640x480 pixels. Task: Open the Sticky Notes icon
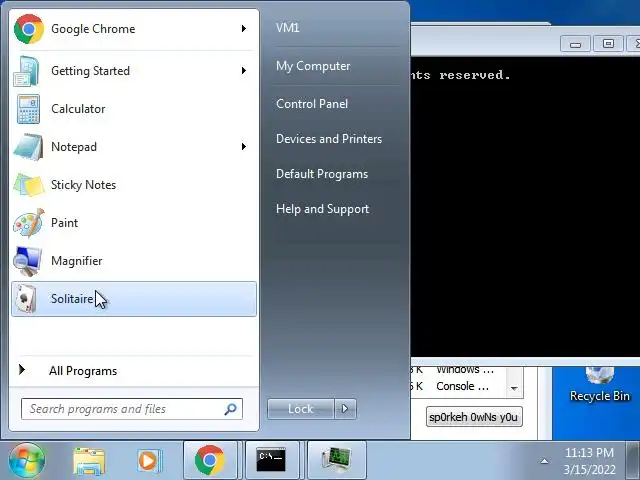pos(28,185)
